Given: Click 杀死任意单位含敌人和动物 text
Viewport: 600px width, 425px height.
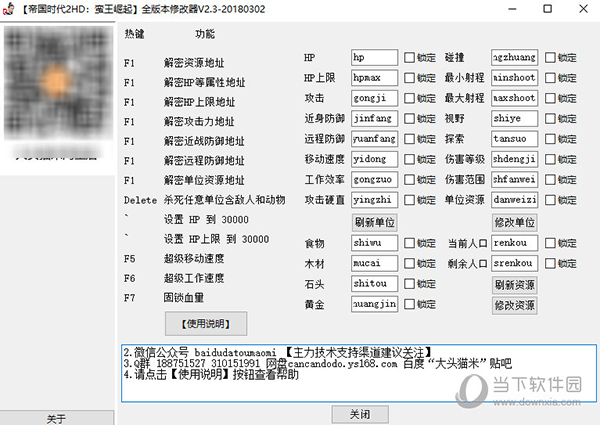Looking at the screenshot, I should [225, 200].
